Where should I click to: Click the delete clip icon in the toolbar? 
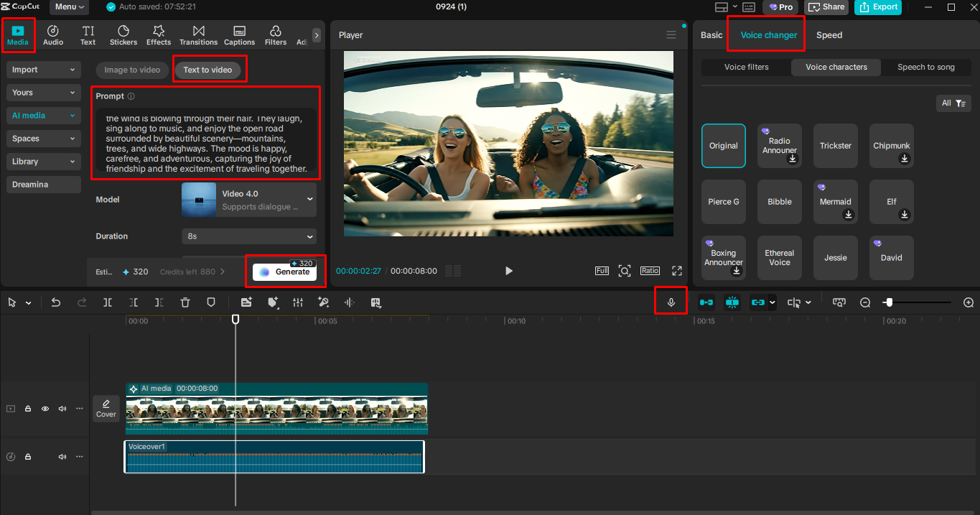pyautogui.click(x=185, y=302)
